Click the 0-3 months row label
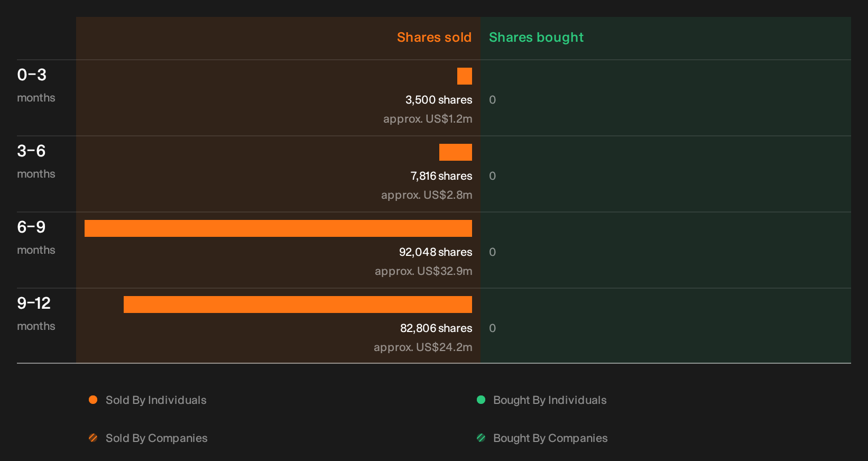The width and height of the screenshot is (868, 461). pos(36,85)
